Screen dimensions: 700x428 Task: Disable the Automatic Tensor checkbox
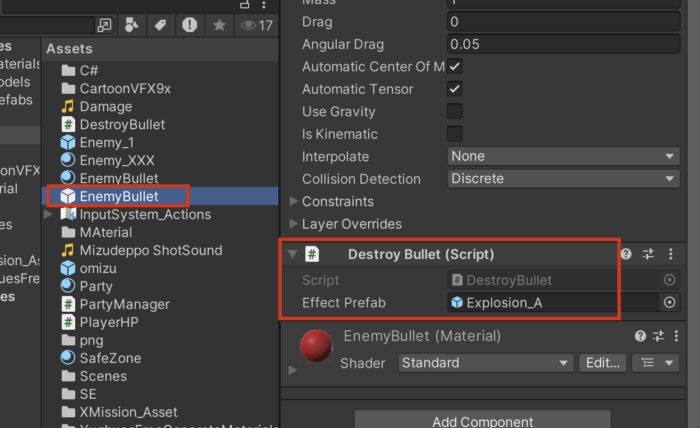click(x=455, y=89)
